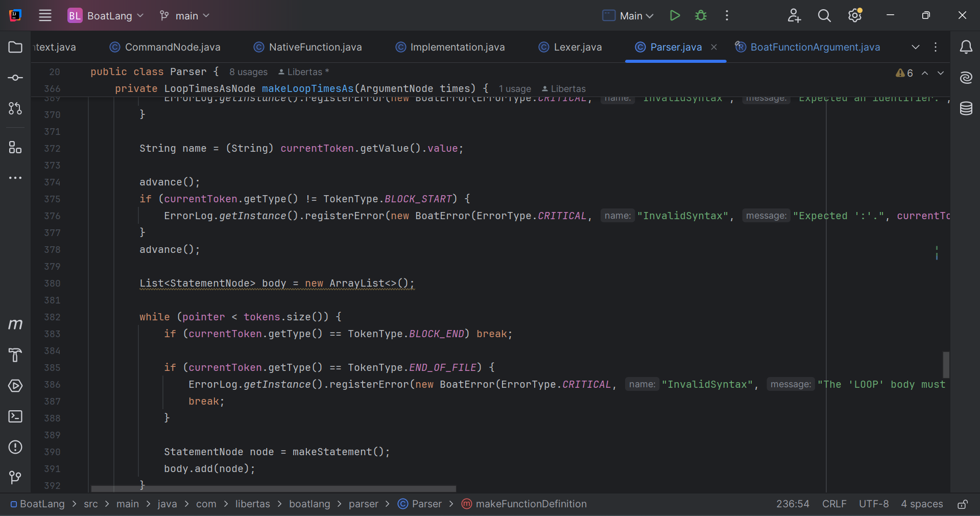Click BoatLang in breadcrumb path

tap(38, 504)
